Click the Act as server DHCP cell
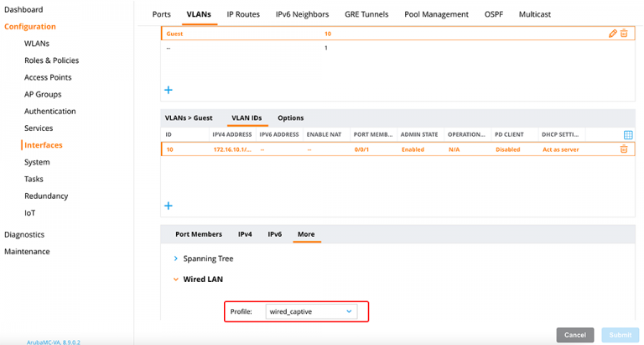Viewport: 644px width, 345px height. click(561, 149)
